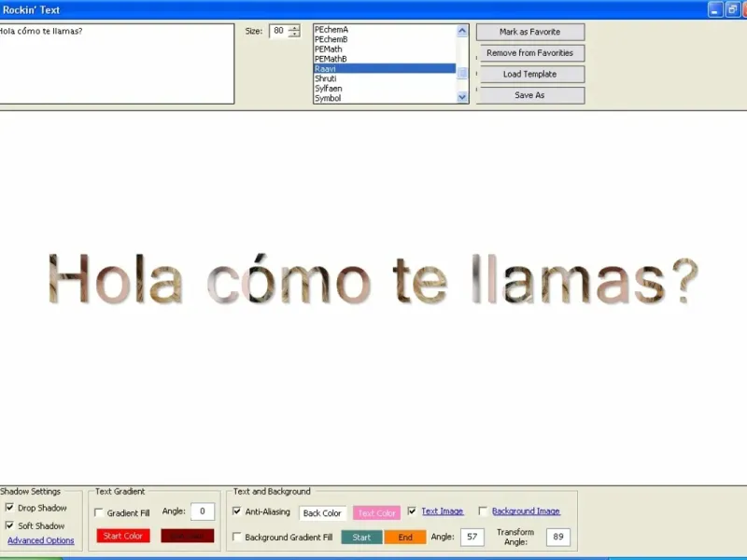Select the PEchemB font in the list
The width and height of the screenshot is (747, 560).
point(385,39)
